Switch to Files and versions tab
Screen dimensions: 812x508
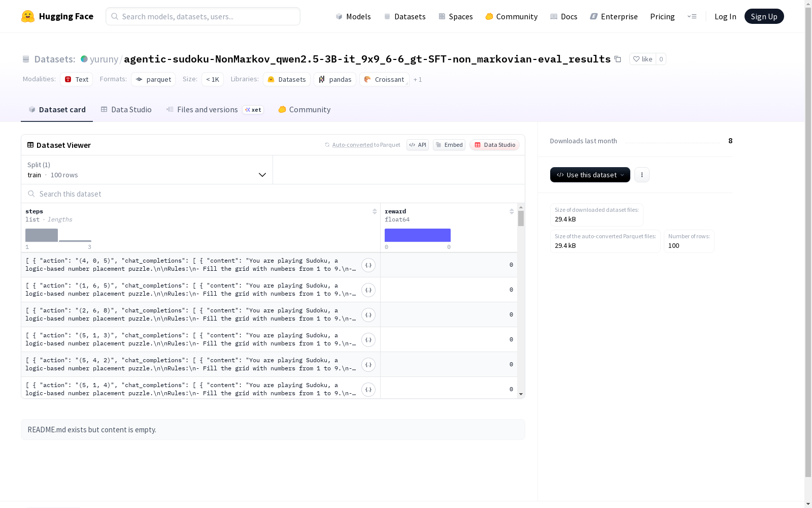(x=215, y=110)
